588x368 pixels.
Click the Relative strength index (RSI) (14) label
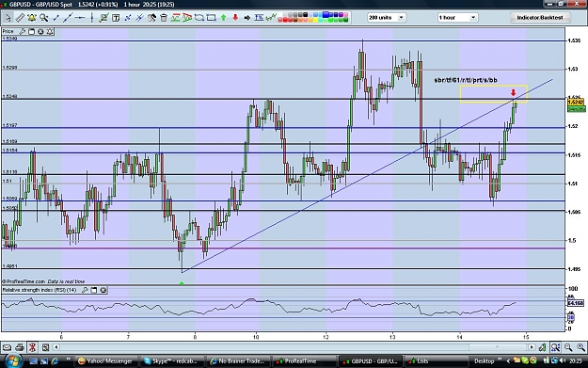coord(40,290)
